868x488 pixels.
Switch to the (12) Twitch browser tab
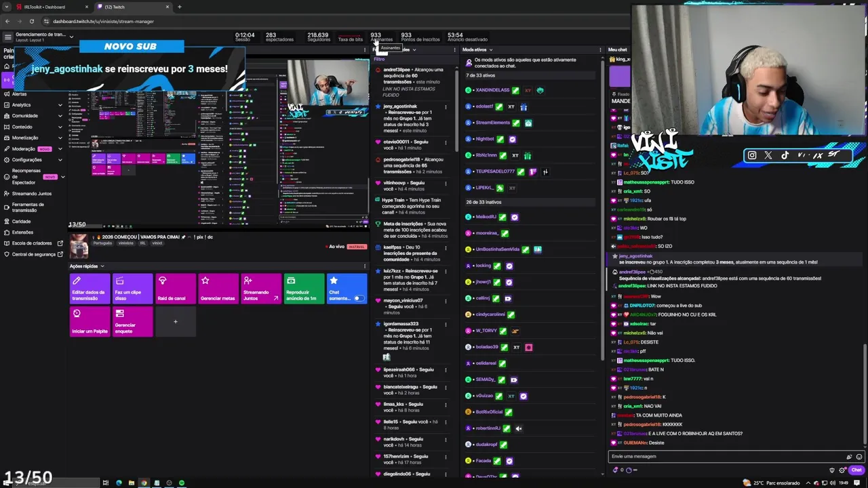(133, 7)
